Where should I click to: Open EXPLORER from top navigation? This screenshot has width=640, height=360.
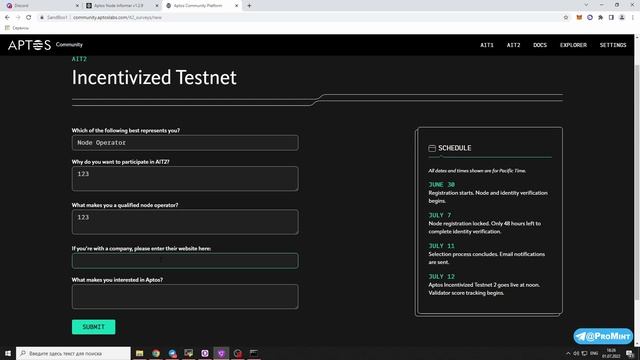click(x=573, y=45)
